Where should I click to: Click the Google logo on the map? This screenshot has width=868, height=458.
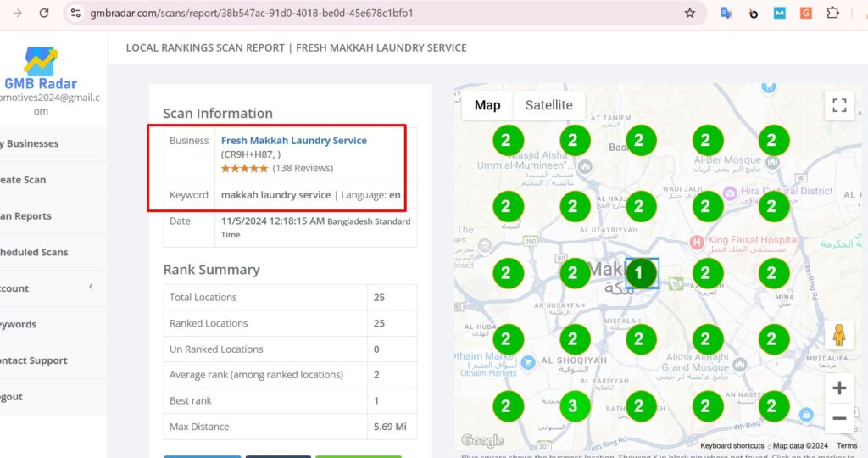coord(482,440)
